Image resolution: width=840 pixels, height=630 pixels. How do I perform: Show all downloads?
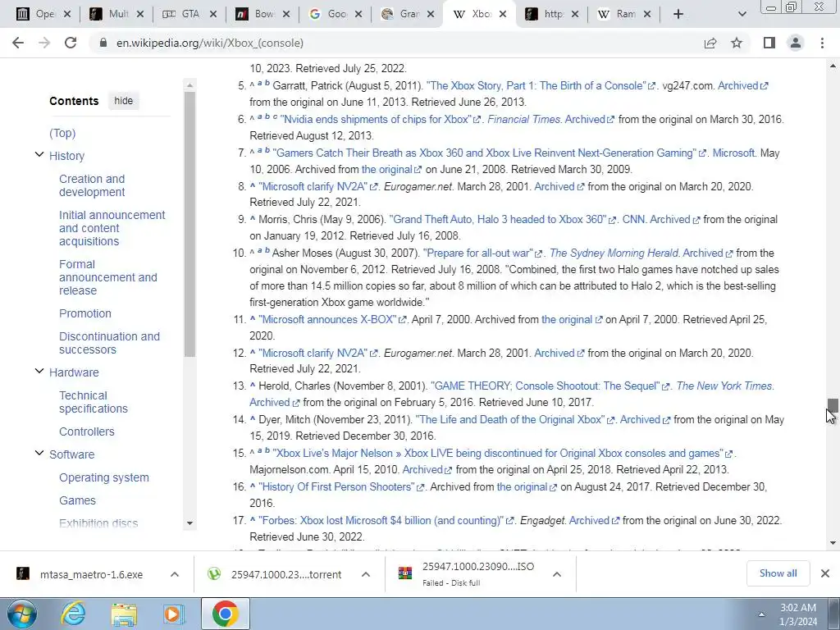[x=778, y=573]
